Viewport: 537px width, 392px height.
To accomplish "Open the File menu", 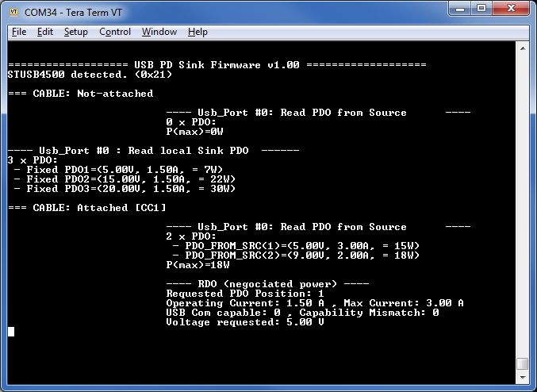I will coord(19,32).
